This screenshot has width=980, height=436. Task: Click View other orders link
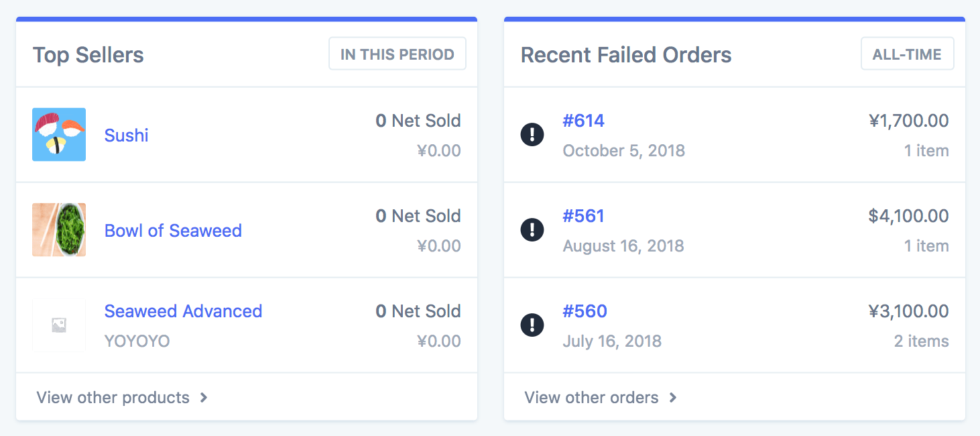591,398
